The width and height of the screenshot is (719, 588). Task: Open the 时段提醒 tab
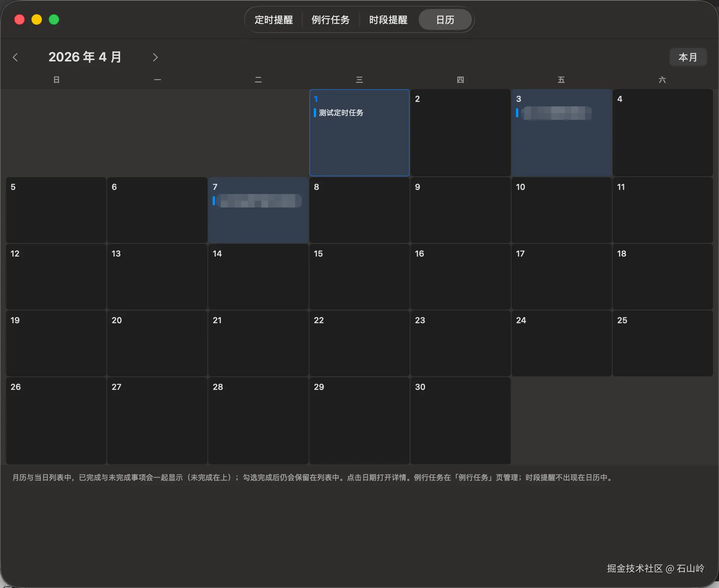(388, 20)
